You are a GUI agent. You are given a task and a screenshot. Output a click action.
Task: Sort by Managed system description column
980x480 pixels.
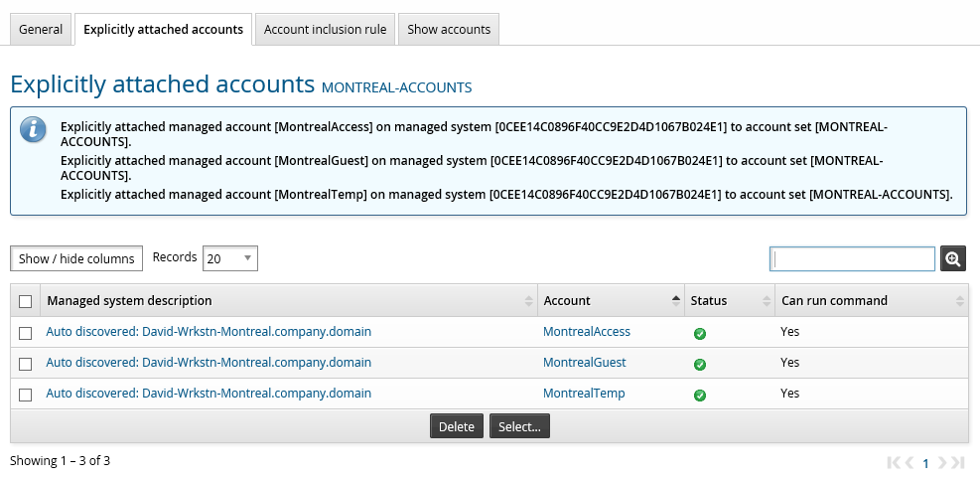129,300
